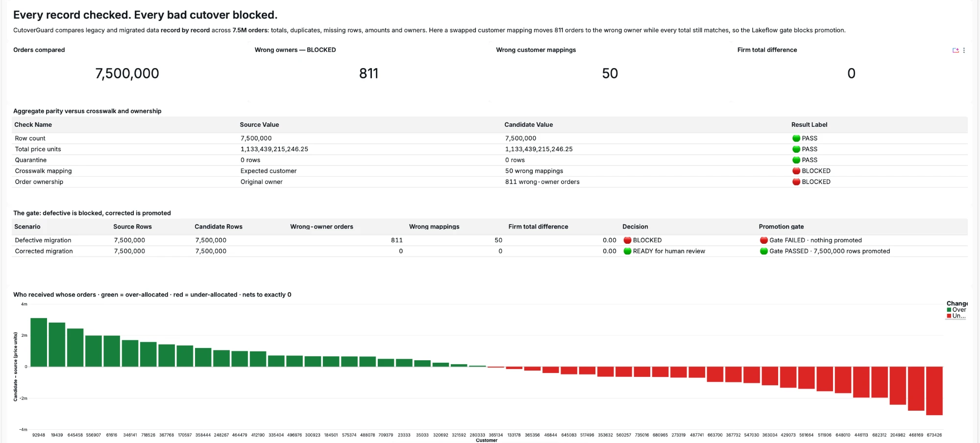Click the 'Order ownership' check name cell

(39, 182)
